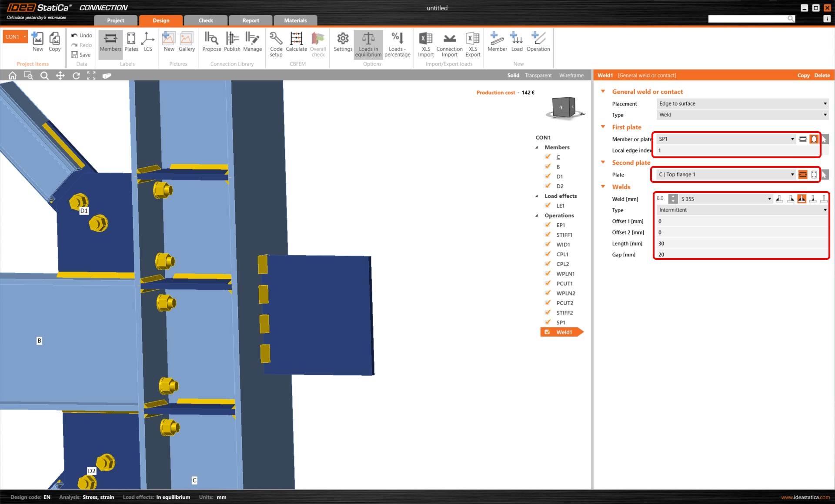Screen dimensions: 835x504
Task: Click the Delete button for Weld1
Action: coord(822,75)
